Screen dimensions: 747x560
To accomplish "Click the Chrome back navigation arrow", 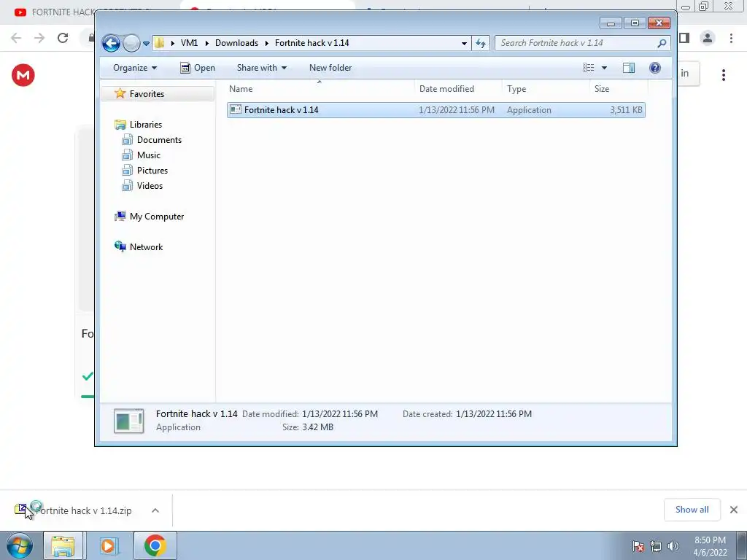I will tap(16, 38).
